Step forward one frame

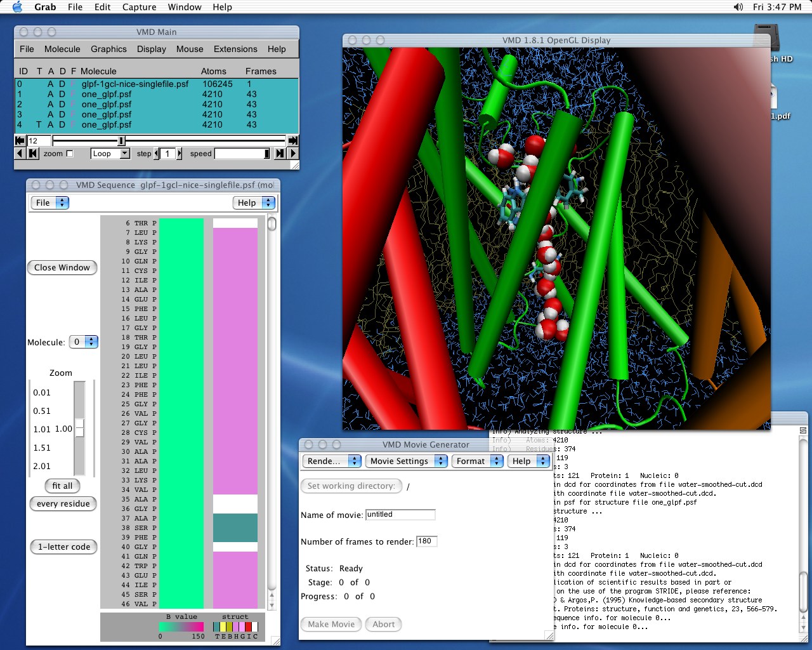pos(280,154)
